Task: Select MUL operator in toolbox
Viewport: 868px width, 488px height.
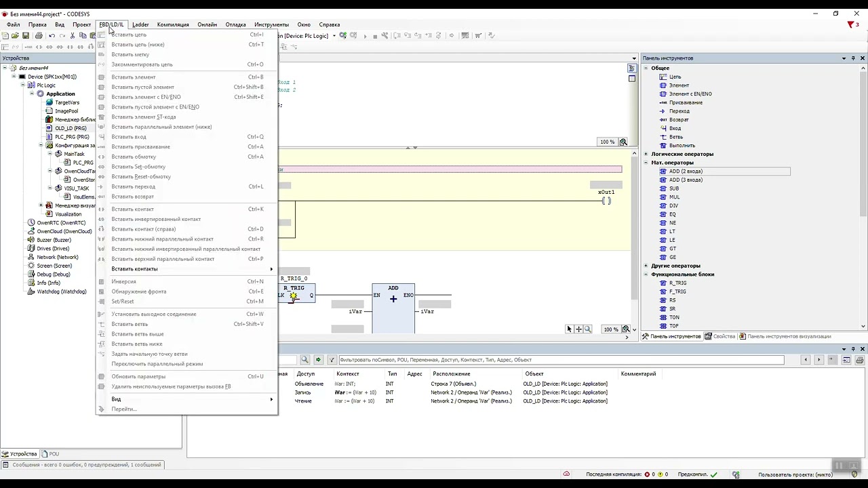Action: (x=674, y=197)
